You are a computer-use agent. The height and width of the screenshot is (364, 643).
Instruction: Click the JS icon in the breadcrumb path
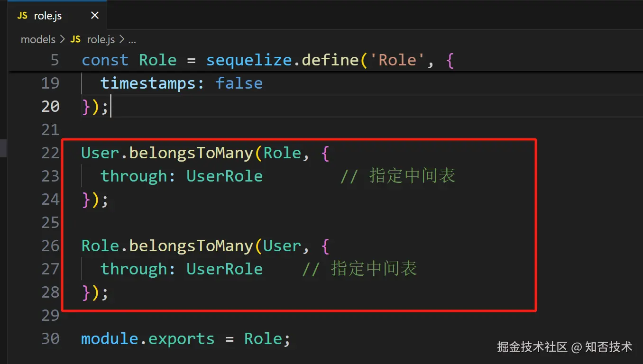[x=75, y=39]
